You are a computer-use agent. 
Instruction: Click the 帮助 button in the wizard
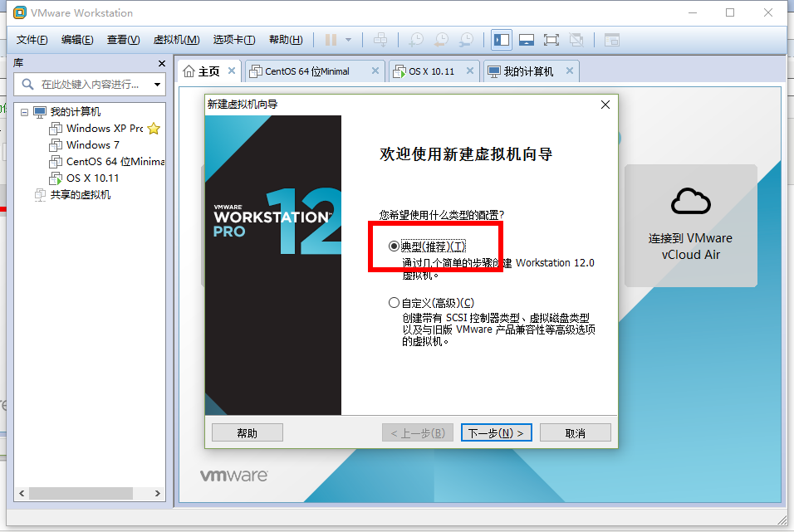248,432
